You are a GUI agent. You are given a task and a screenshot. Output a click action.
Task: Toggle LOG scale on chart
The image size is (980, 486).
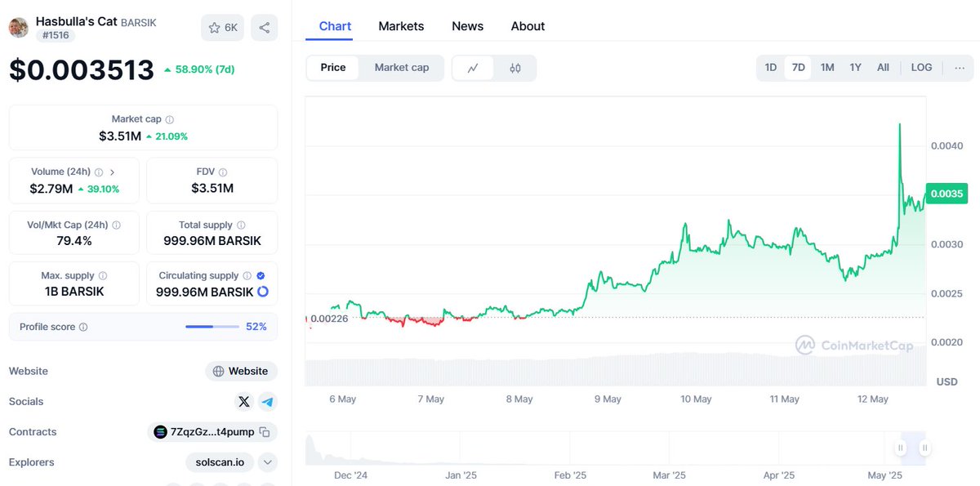tap(921, 68)
